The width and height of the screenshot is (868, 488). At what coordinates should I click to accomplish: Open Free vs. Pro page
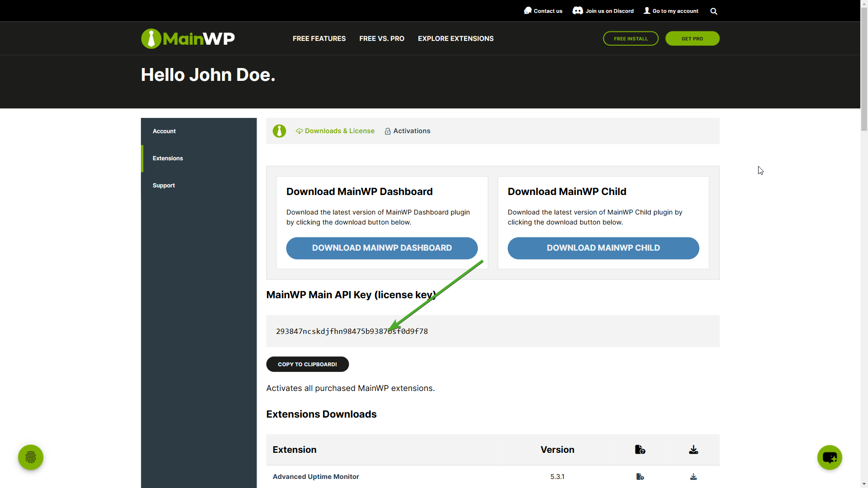(x=382, y=39)
